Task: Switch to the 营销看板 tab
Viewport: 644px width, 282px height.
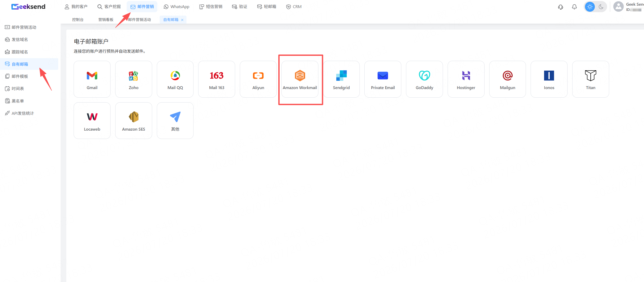Action: tap(106, 20)
